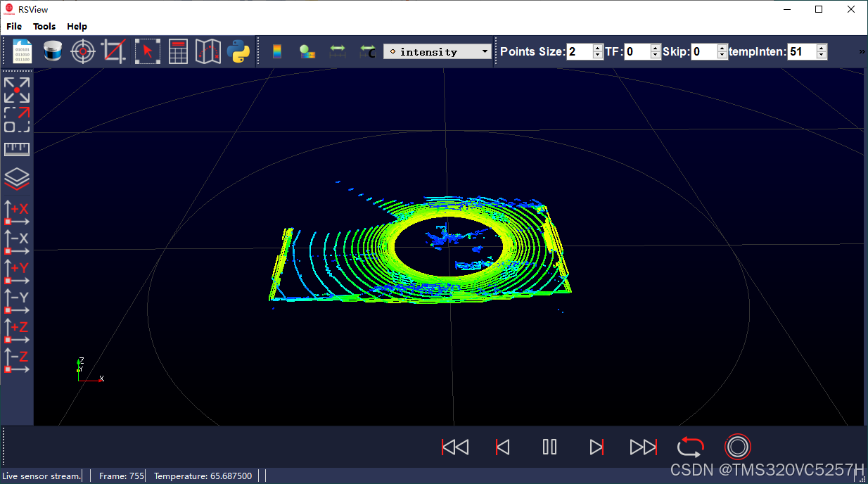Click the custom rescale range icon with C
This screenshot has height=484, width=868.
pyautogui.click(x=367, y=51)
